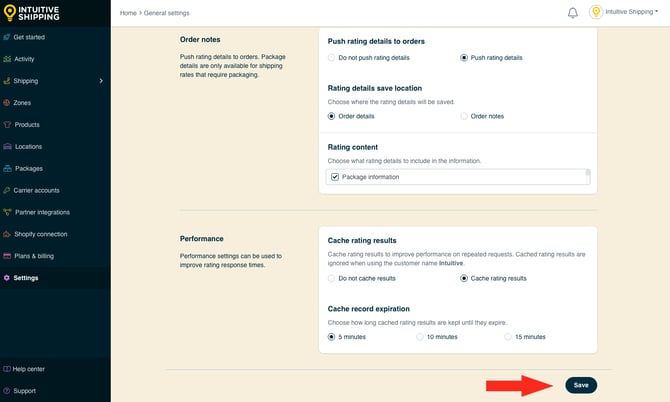Select Do not push rating details
The width and height of the screenshot is (670, 402).
tap(332, 58)
